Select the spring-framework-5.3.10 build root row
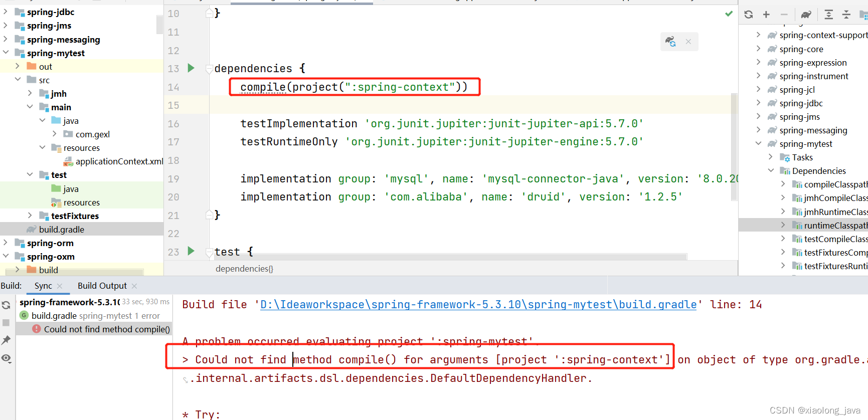 [x=70, y=302]
